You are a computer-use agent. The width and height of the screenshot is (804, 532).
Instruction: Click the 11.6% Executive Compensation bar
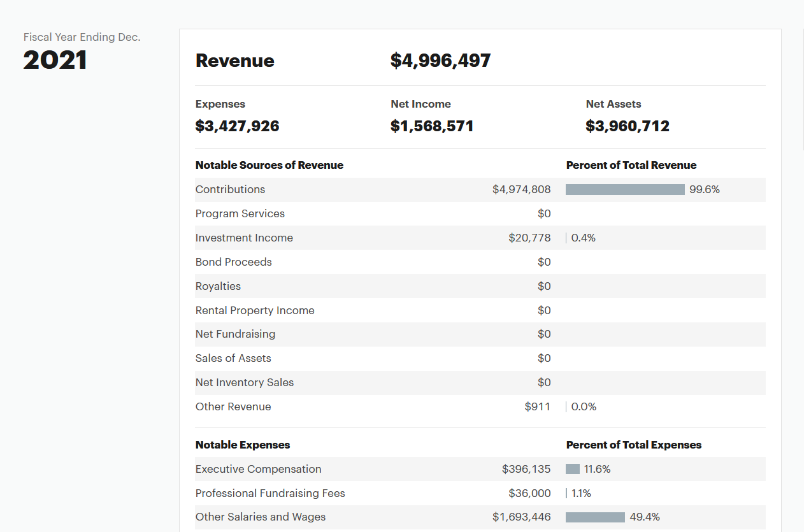pyautogui.click(x=573, y=469)
